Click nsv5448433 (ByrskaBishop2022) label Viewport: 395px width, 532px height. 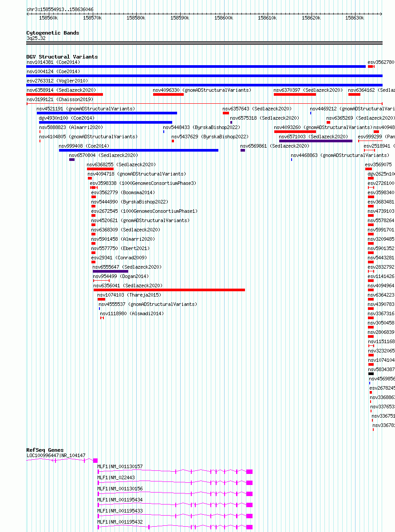[x=202, y=127]
